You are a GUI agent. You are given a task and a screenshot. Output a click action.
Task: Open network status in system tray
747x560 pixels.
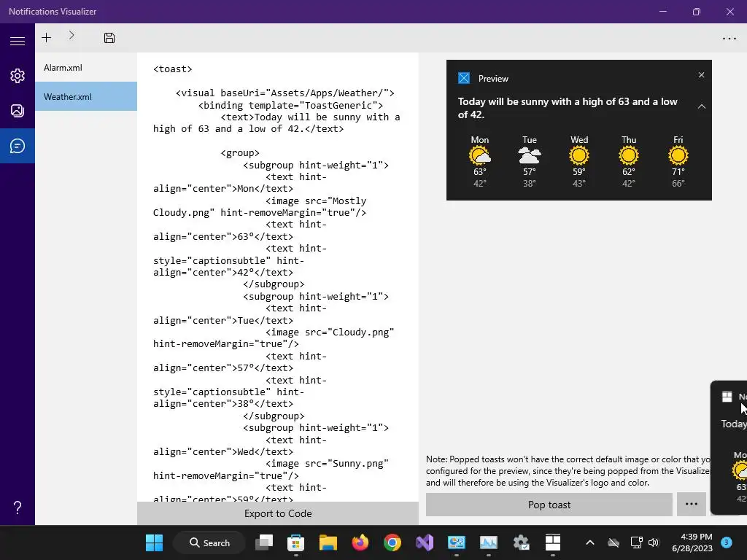(x=636, y=542)
